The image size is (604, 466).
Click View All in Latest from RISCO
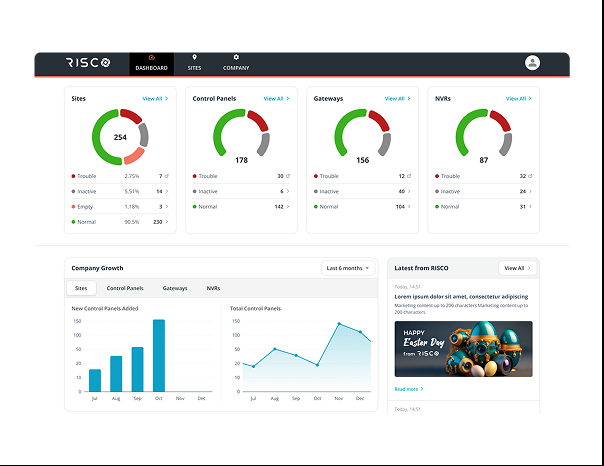point(514,268)
